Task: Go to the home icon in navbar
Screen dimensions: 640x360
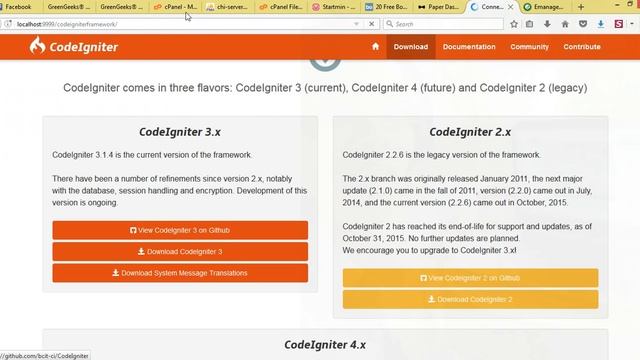Action: [x=376, y=47]
